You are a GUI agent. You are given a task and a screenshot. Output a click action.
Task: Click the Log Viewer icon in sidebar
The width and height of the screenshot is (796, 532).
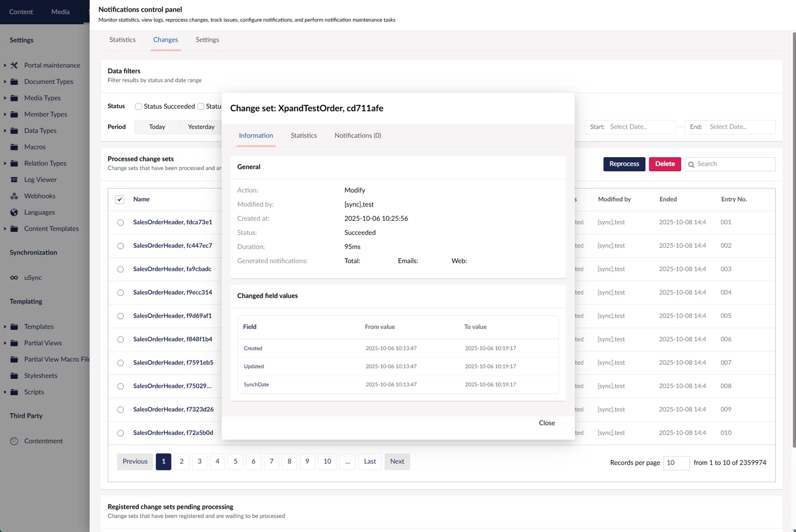tap(14, 179)
